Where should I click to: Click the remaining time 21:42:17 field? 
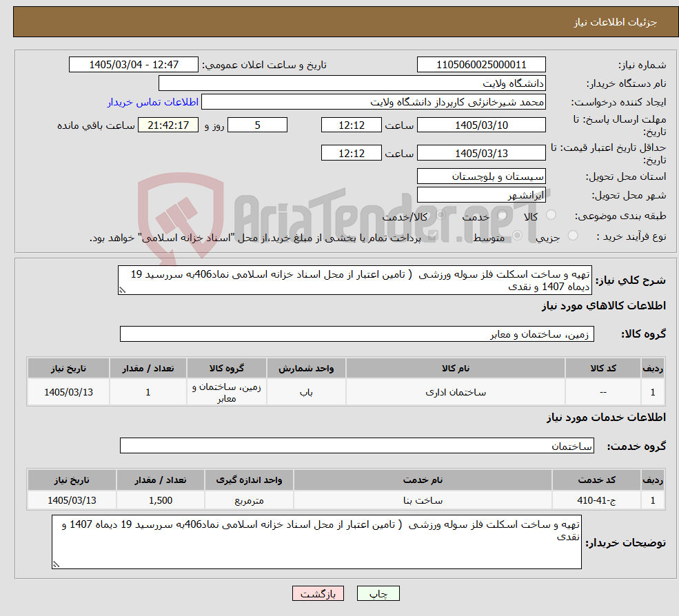click(x=168, y=125)
